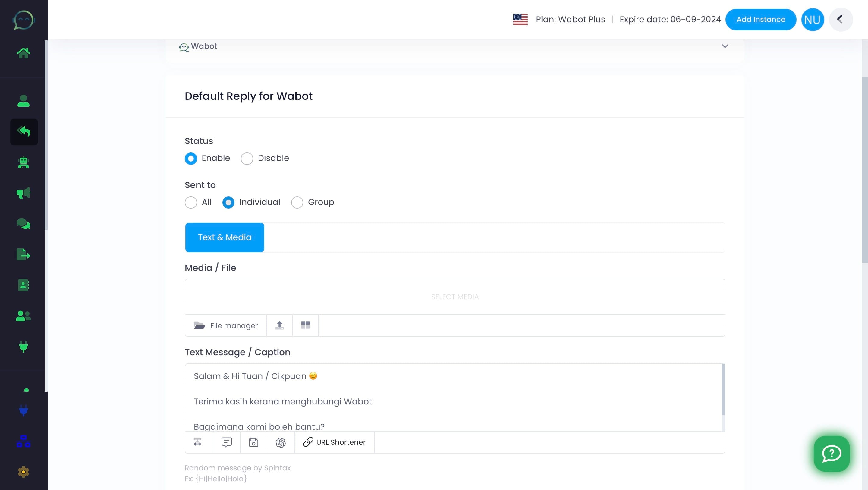868x490 pixels.
Task: Click the save template icon below caption
Action: click(x=253, y=442)
